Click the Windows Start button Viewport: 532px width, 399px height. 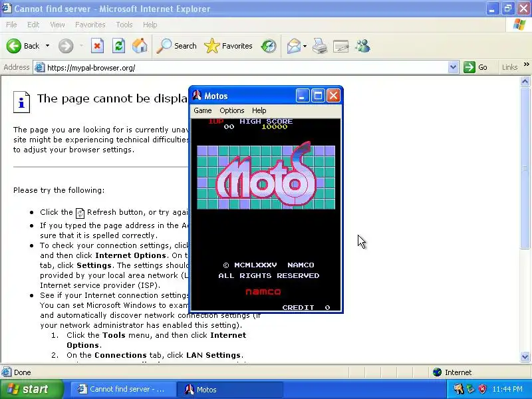[32, 389]
